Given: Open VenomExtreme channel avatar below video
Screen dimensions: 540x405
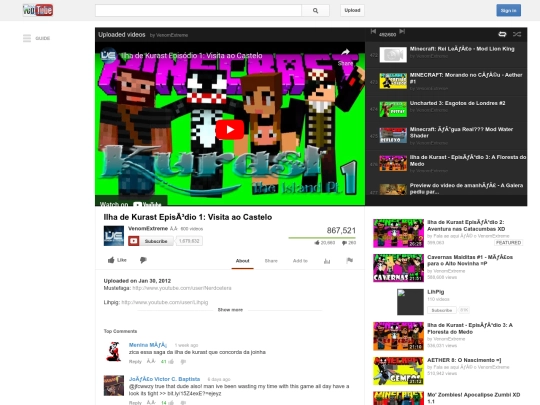Looking at the screenshot, I should 114,236.
